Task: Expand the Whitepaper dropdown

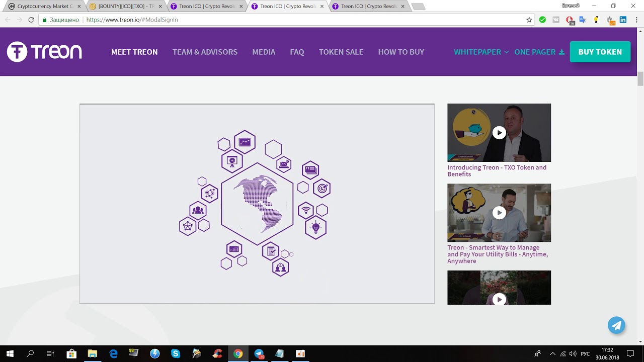Action: point(481,52)
